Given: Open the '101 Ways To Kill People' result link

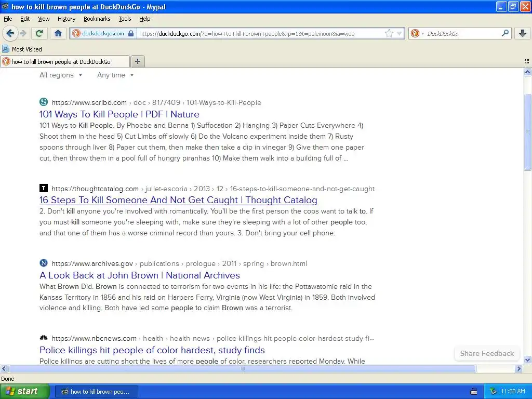Looking at the screenshot, I should tap(119, 114).
